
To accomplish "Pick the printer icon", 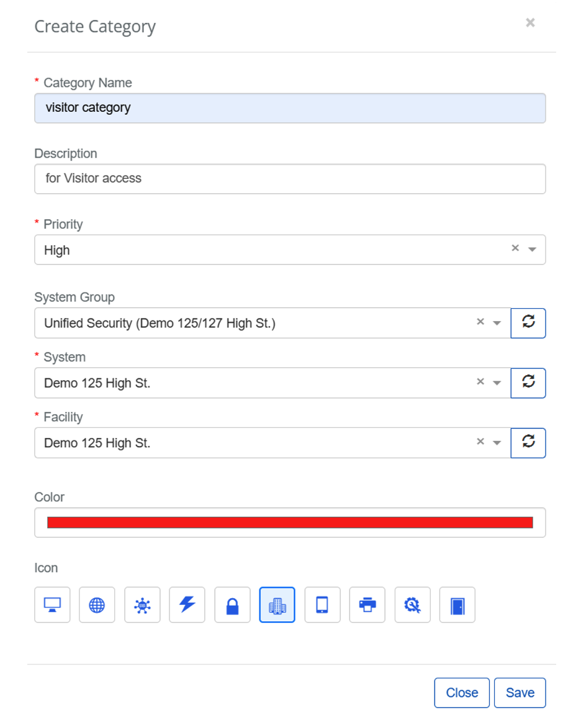I will [367, 605].
